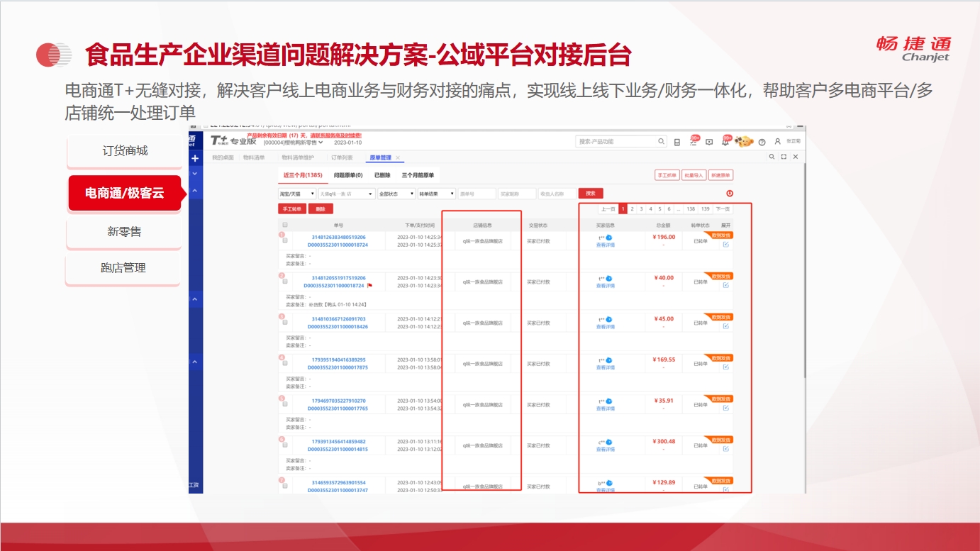Click the red 搜索 button
Screen dimensions: 980x551
click(x=591, y=194)
